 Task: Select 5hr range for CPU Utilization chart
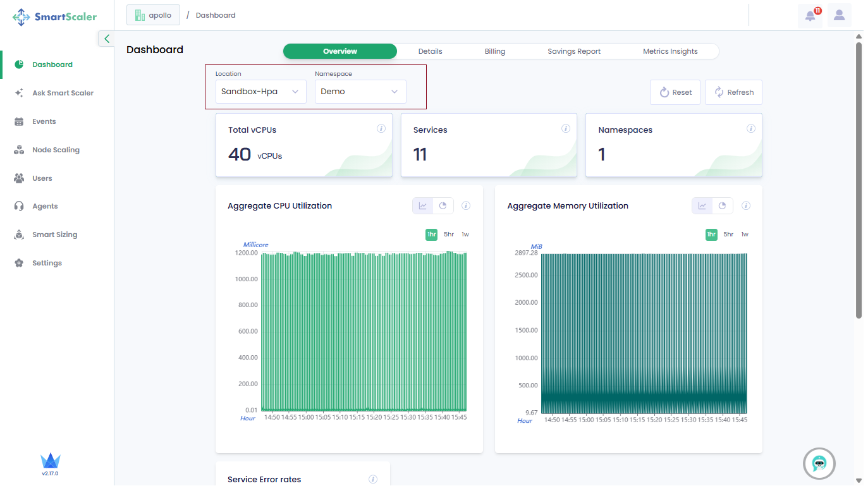[449, 234]
